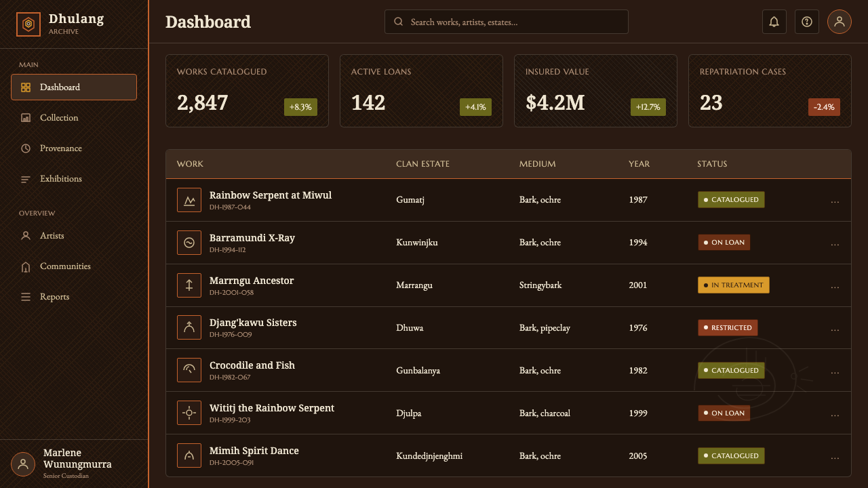Screen dimensions: 868x488
Task: Click the Rainbow Serpent at Miwul work icon
Action: pyautogui.click(x=189, y=200)
